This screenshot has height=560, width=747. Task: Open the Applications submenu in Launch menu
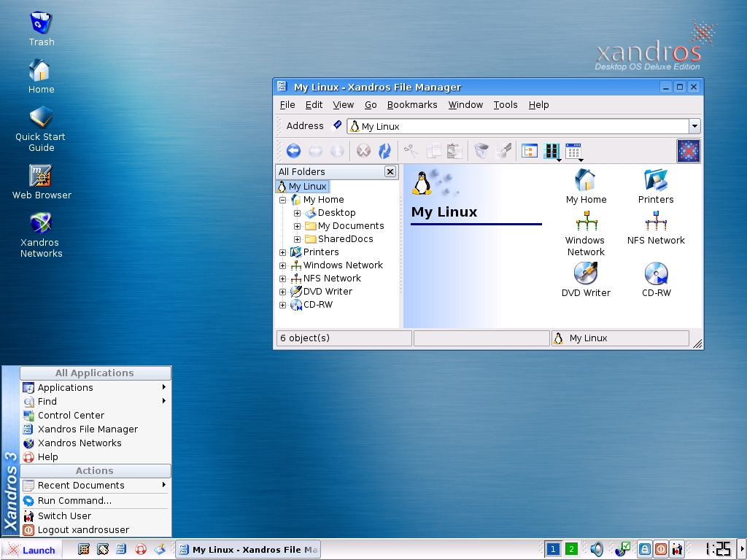66,387
